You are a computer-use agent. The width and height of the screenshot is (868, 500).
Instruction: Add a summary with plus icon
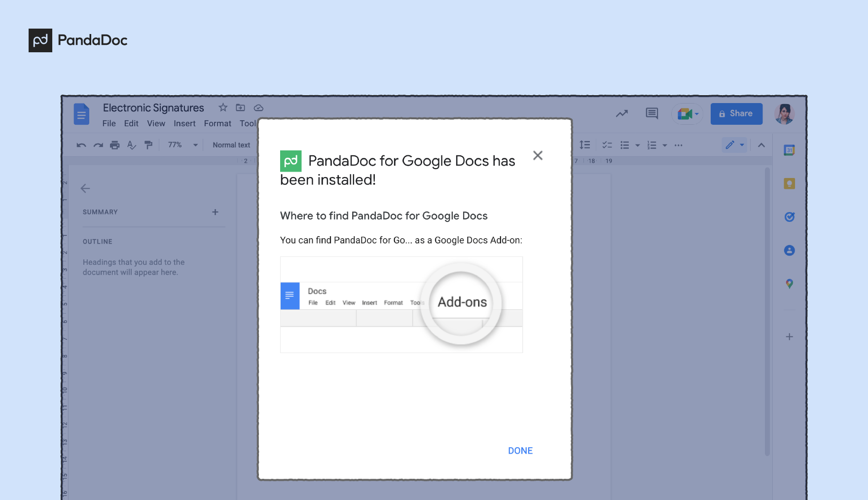tap(215, 212)
